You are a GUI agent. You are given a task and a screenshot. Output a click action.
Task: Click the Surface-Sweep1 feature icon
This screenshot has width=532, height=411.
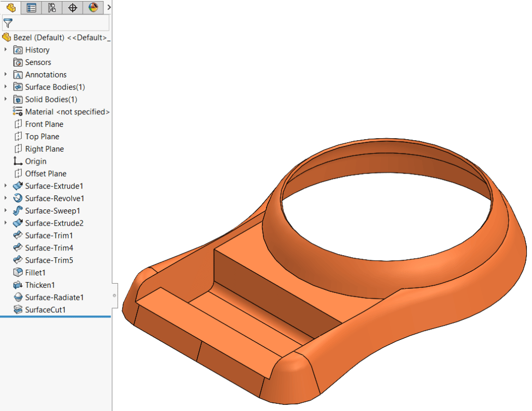tap(17, 210)
